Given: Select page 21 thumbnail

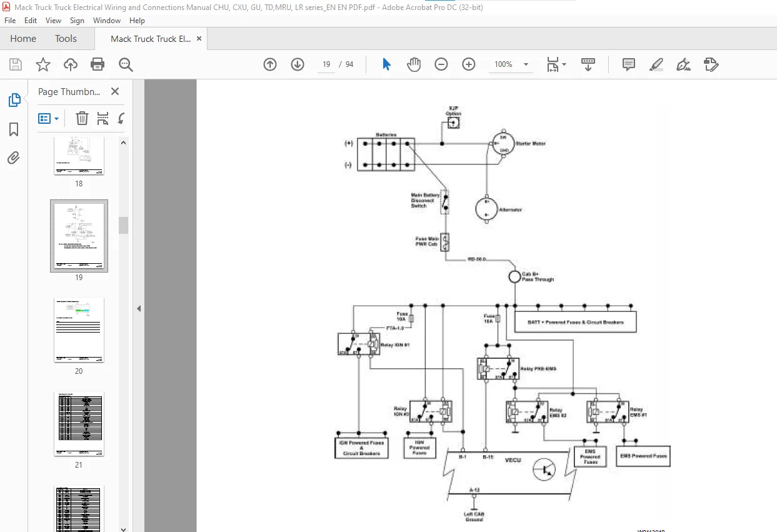Looking at the screenshot, I should tap(79, 424).
